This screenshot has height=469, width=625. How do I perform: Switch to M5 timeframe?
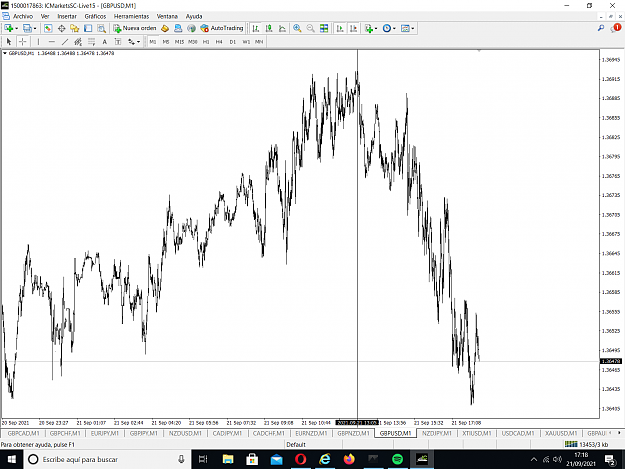166,42
